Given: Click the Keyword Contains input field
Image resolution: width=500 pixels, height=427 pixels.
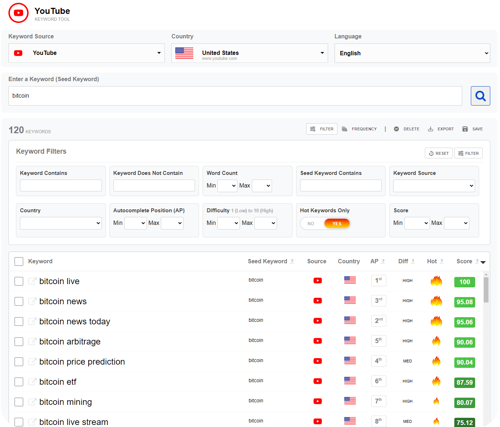Looking at the screenshot, I should pyautogui.click(x=61, y=186).
